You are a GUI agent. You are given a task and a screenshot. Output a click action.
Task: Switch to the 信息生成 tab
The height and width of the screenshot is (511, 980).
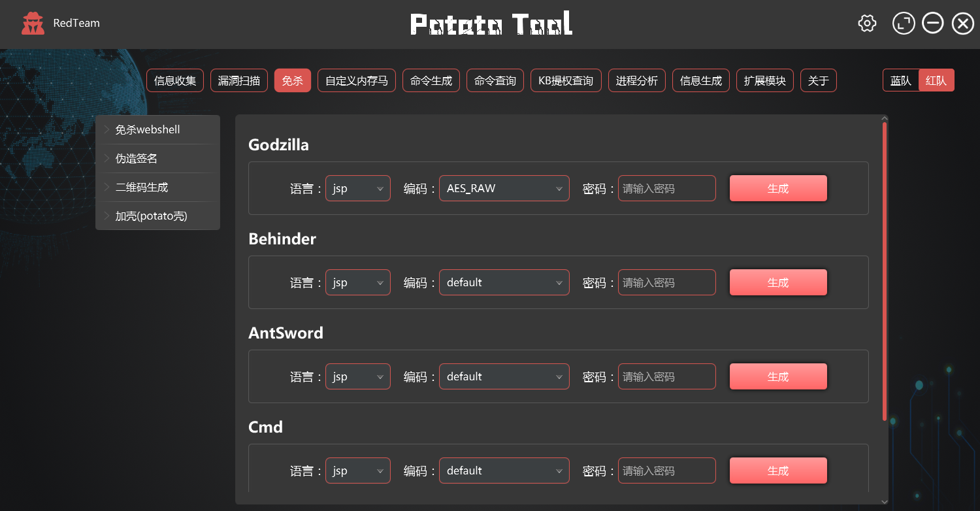tap(701, 80)
